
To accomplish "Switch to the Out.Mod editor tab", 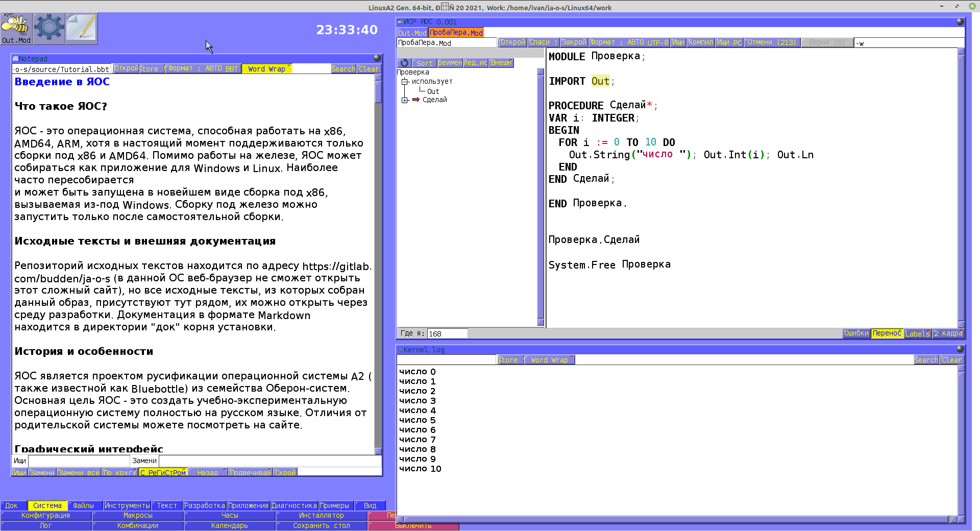I will point(412,33).
